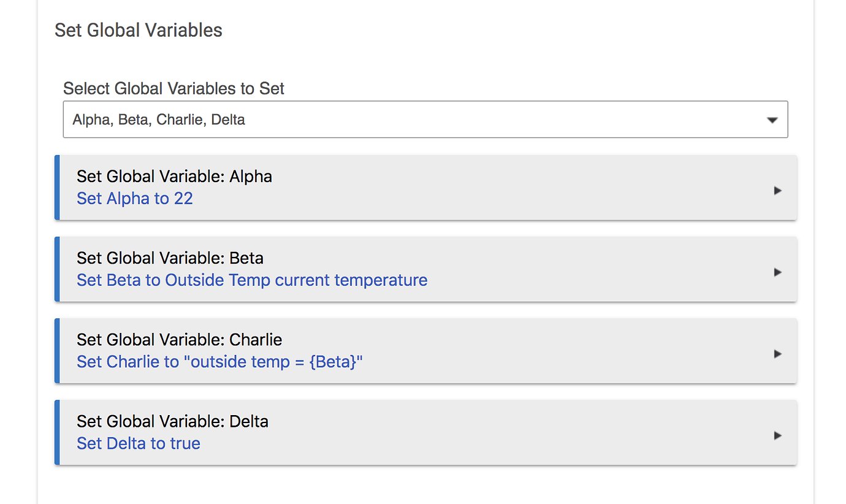Click the blue left edge of the Beta panel
846x504 pixels.
(57, 269)
